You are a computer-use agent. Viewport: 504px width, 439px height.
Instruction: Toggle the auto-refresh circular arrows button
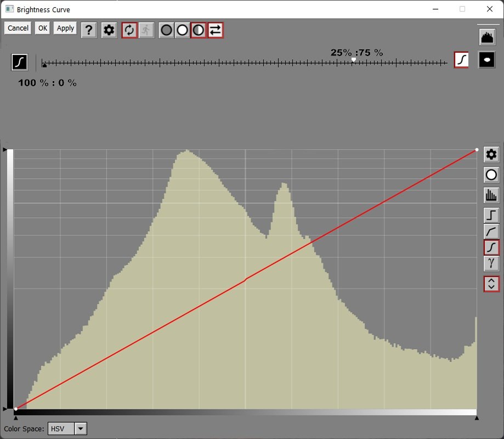129,30
